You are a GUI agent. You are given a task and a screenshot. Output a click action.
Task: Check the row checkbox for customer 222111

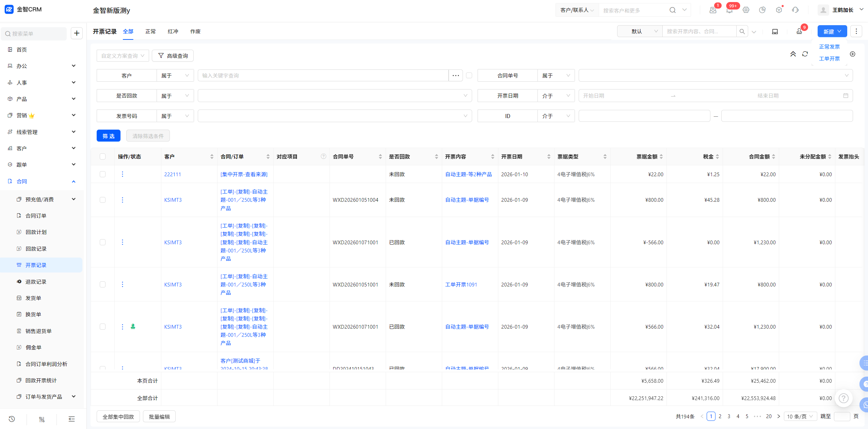[x=102, y=174]
